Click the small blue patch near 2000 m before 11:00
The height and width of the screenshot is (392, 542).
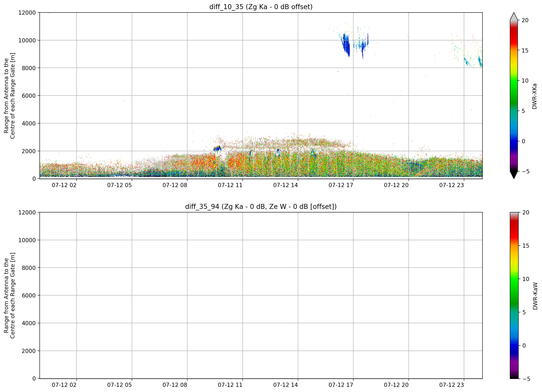click(x=217, y=148)
